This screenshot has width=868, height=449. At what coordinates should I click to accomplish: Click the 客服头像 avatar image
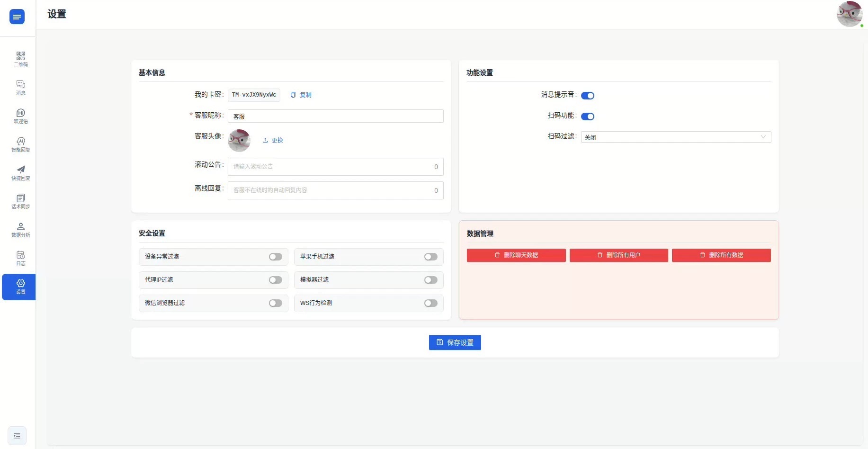[239, 141]
